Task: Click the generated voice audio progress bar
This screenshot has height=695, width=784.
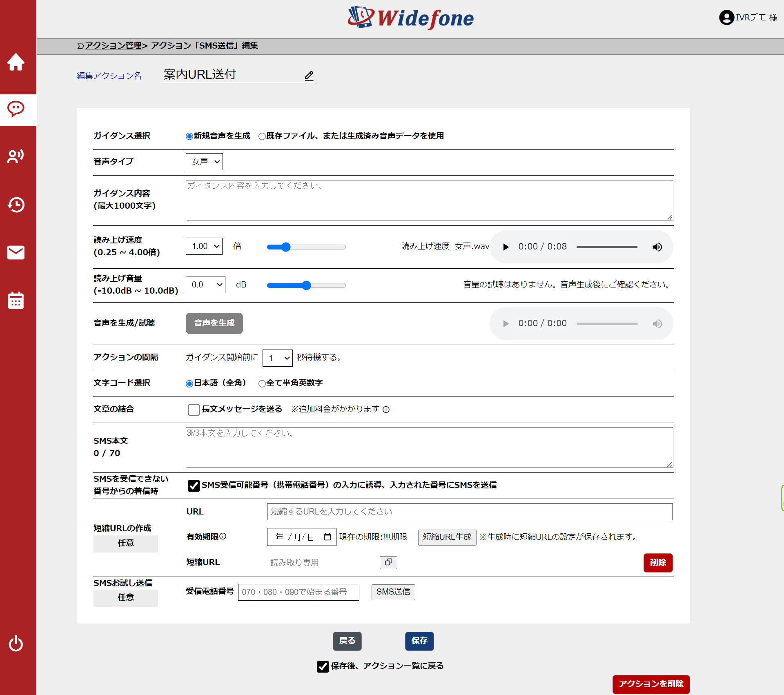Action: click(607, 324)
